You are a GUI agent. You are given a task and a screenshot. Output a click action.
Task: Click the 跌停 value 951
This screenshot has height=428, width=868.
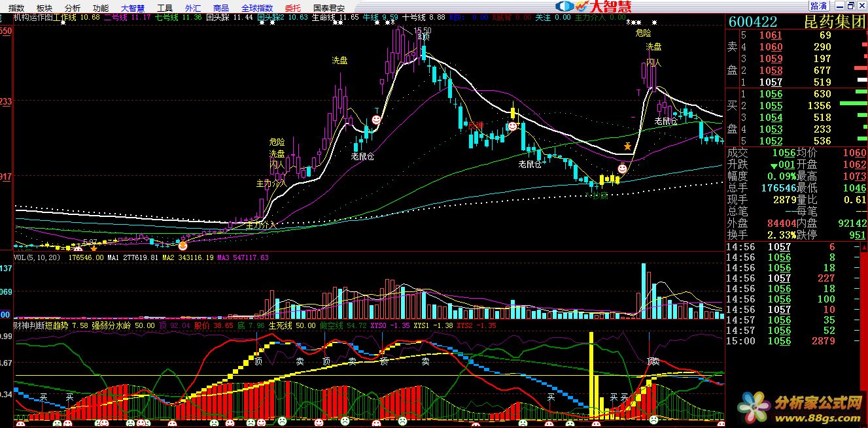(858, 235)
